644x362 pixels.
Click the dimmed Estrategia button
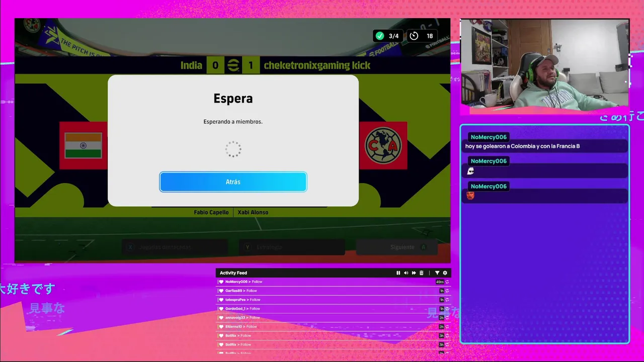click(x=292, y=247)
